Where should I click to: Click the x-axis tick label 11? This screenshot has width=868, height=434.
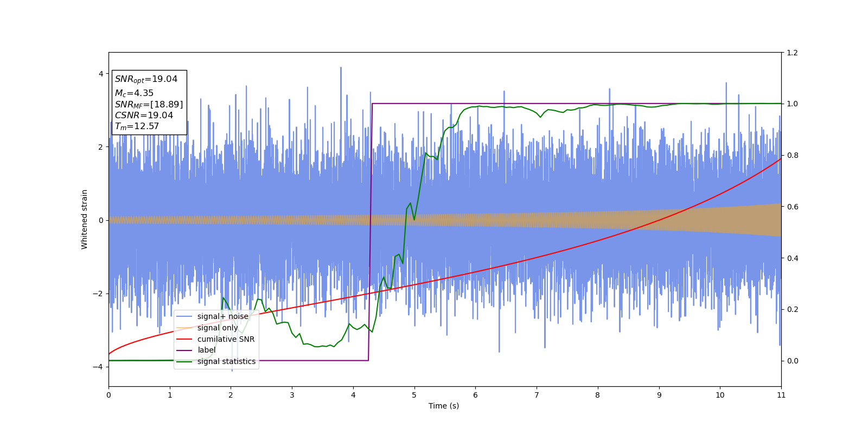click(781, 395)
